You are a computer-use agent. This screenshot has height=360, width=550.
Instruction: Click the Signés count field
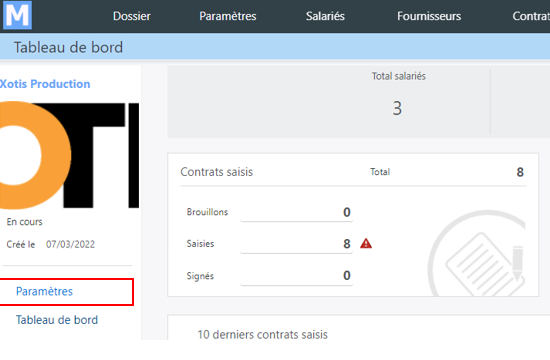click(x=297, y=275)
